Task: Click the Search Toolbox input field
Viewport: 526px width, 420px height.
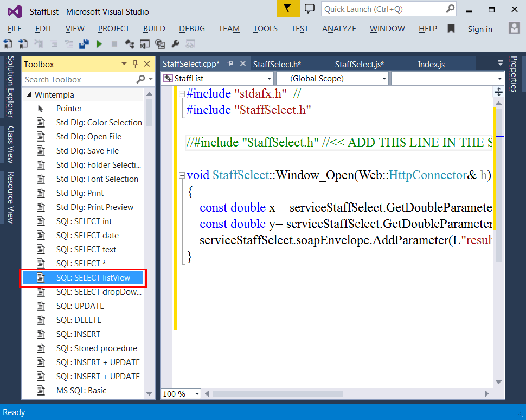Action: 79,80
